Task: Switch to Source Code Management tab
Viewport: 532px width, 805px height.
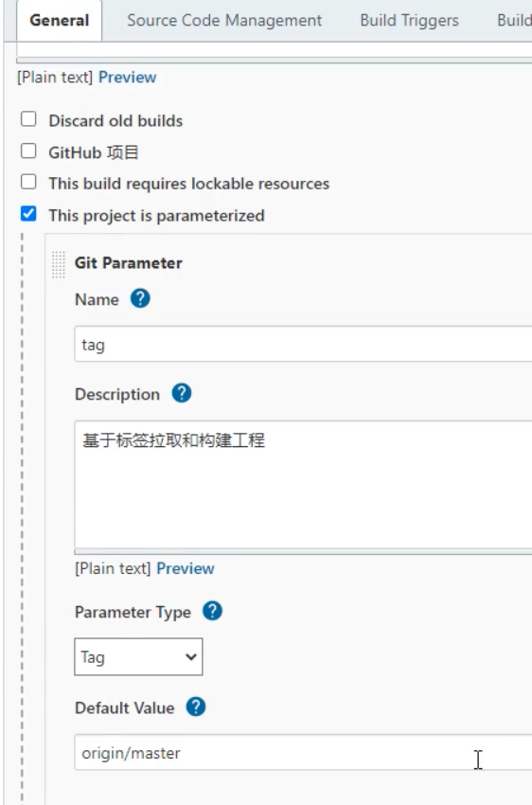Action: point(224,21)
